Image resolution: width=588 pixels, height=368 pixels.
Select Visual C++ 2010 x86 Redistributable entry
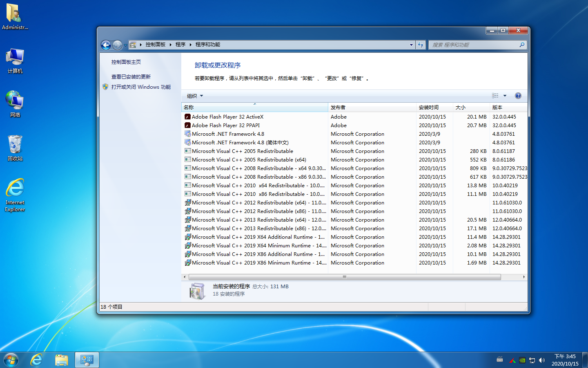[x=258, y=194]
